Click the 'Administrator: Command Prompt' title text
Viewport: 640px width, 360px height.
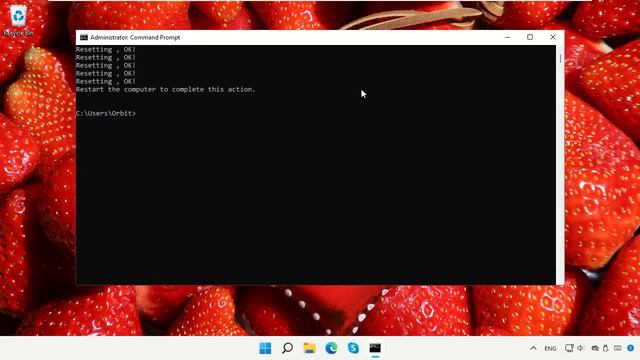135,37
